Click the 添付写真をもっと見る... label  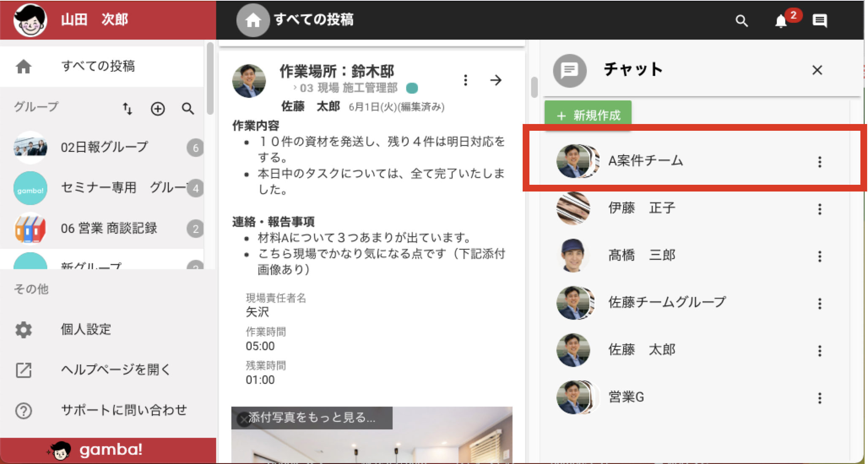coord(312,418)
